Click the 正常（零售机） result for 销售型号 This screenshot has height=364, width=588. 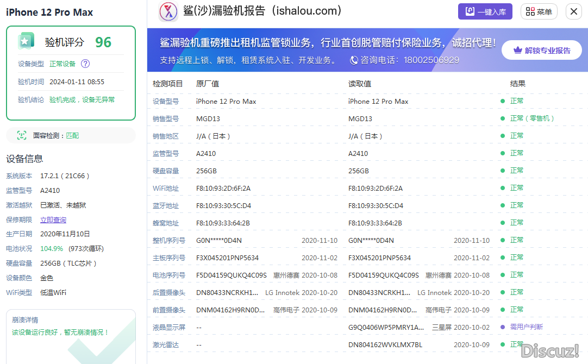(531, 118)
